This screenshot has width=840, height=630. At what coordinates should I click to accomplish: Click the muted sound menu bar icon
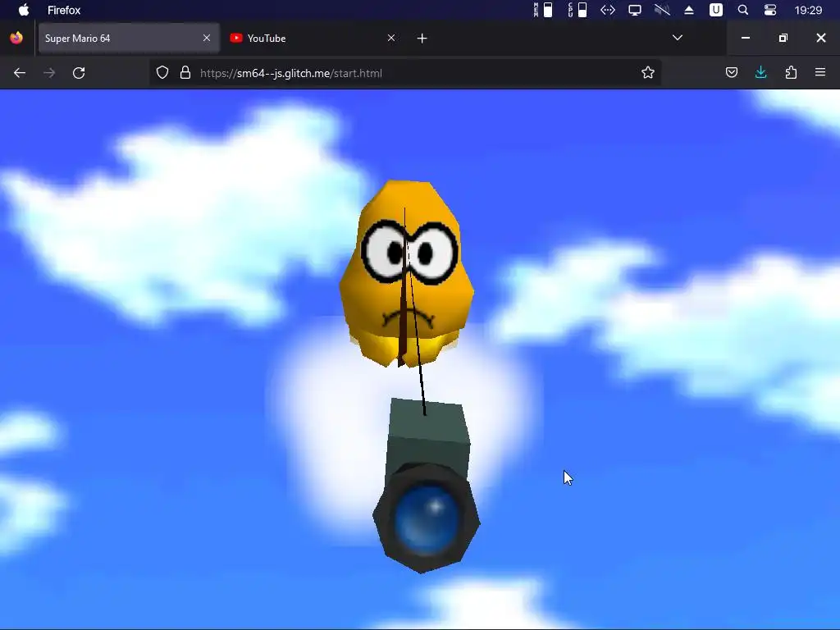662,10
